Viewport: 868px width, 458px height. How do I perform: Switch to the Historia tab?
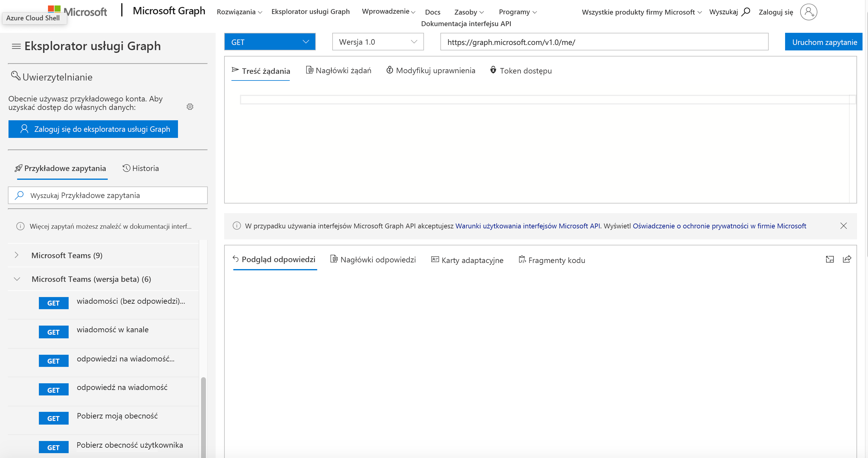click(x=141, y=168)
